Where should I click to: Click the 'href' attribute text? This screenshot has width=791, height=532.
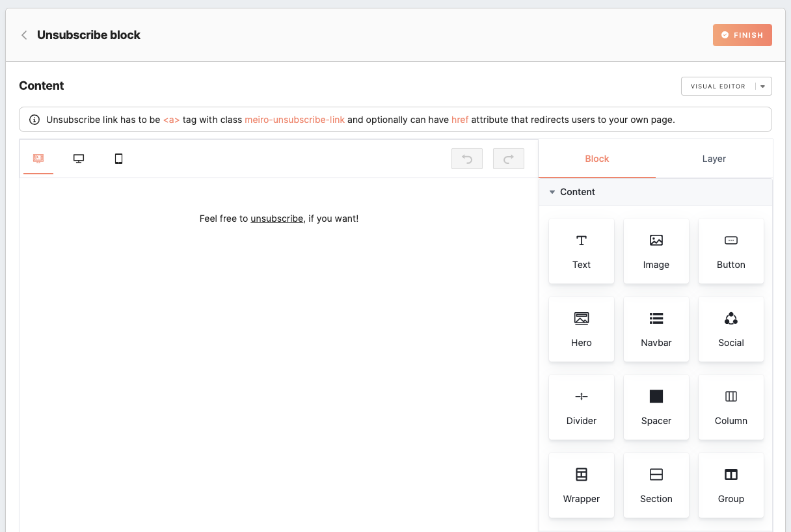coord(460,120)
